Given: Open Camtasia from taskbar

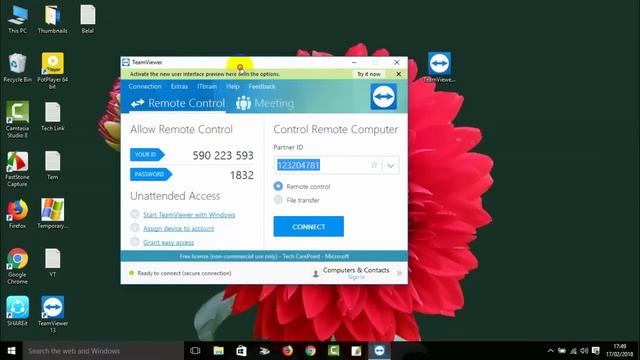Looking at the screenshot, I should pos(333,351).
